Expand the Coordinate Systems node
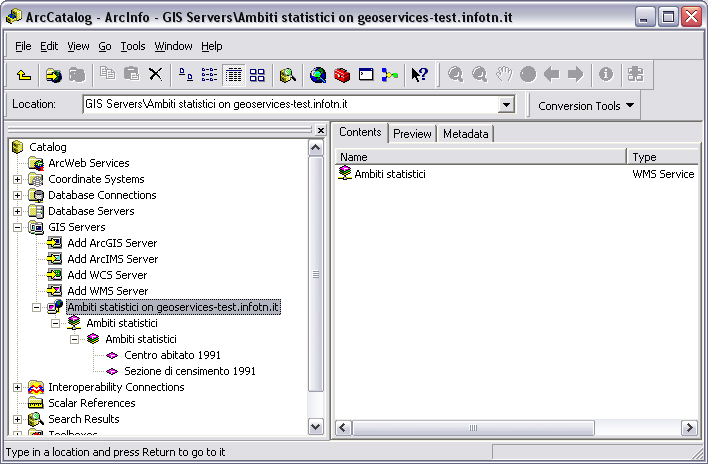Screen dimensions: 708x464 coord(17,179)
